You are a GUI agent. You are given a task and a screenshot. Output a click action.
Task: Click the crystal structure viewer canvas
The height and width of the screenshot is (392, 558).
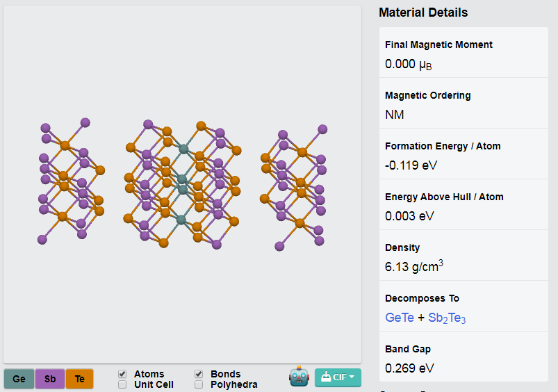pos(182,184)
